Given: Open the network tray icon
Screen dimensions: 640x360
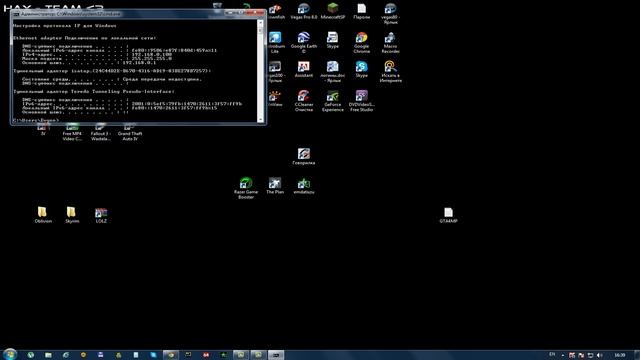Looking at the screenshot, I should coord(590,355).
